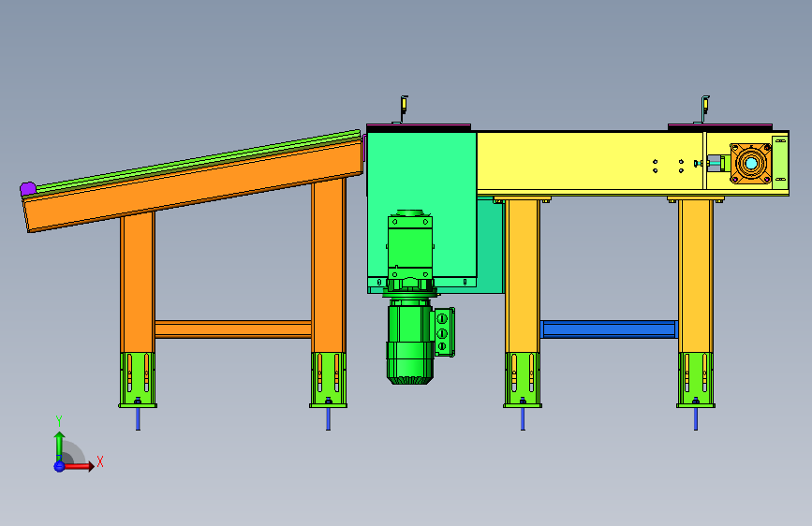Select the black cover plate near the bearing end
The width and height of the screenshot is (812, 526).
pyautogui.click(x=720, y=127)
